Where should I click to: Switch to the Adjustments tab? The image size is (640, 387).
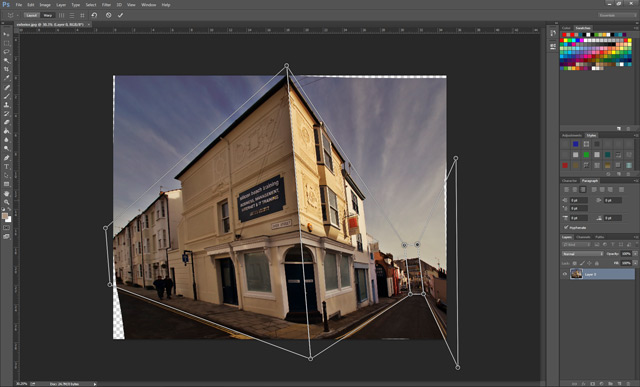coord(572,135)
